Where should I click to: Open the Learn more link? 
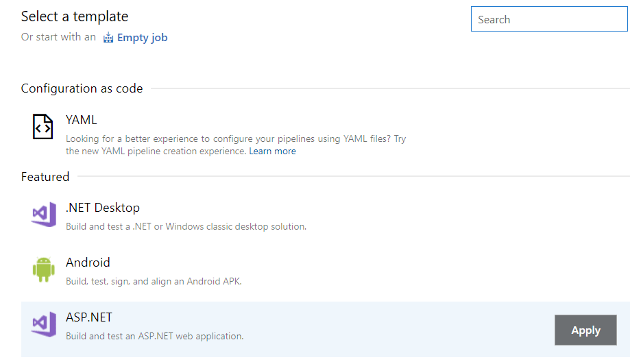[x=272, y=151]
